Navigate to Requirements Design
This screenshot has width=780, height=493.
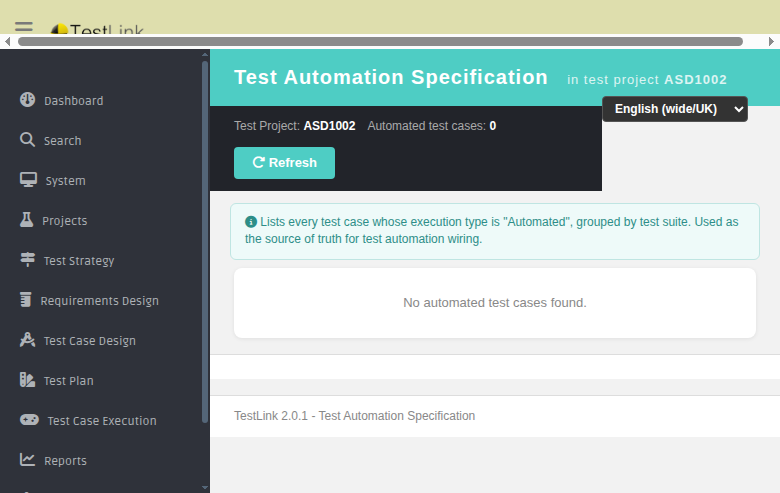click(x=99, y=300)
